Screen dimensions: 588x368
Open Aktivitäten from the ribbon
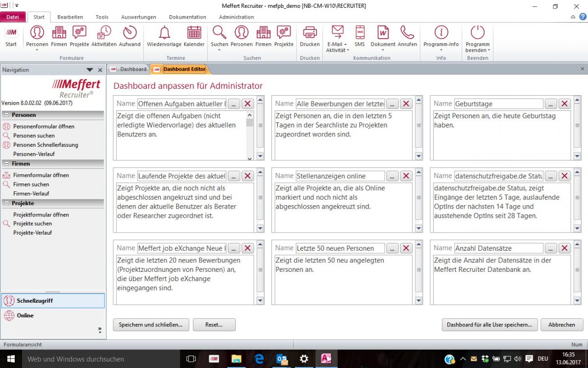(x=104, y=36)
